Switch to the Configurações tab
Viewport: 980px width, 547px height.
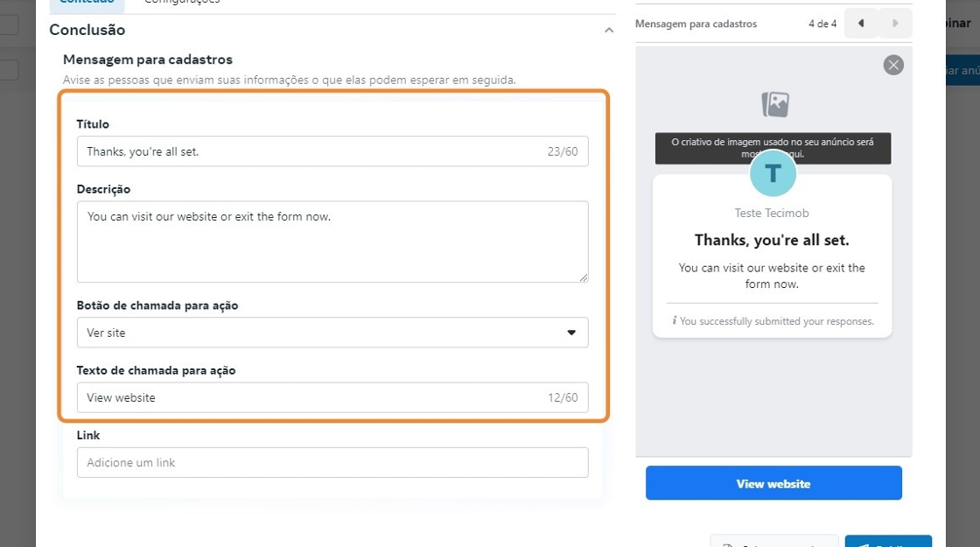click(x=182, y=3)
